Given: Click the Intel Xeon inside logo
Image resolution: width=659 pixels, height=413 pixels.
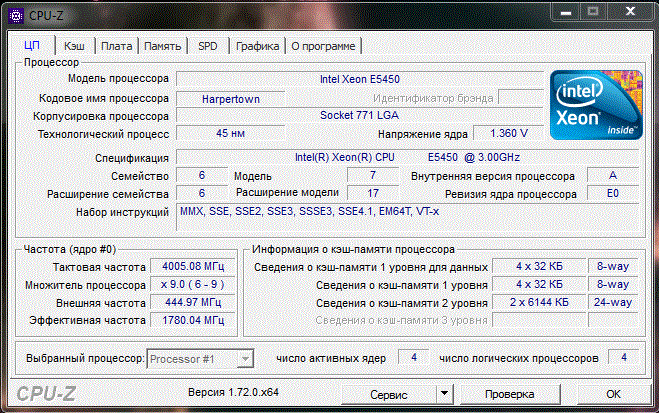Looking at the screenshot, I should coord(596,105).
